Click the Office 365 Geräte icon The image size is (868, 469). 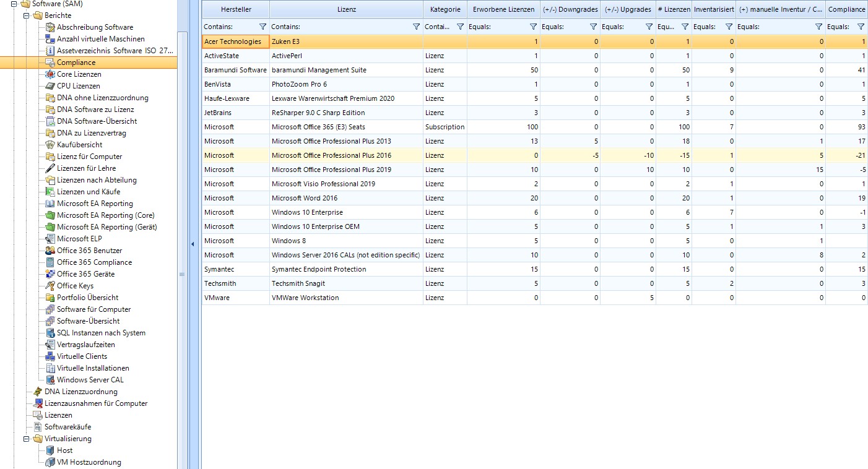point(50,274)
